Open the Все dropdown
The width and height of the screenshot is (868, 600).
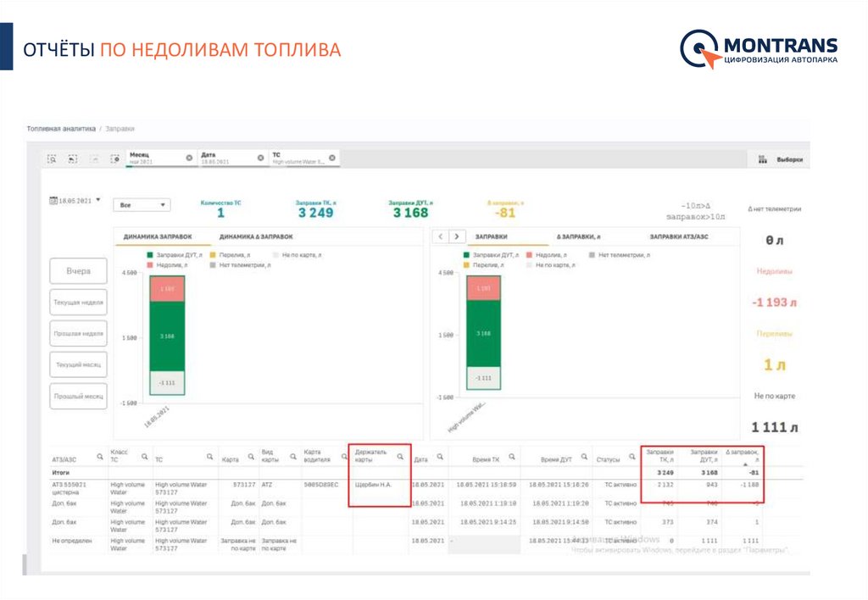[142, 204]
